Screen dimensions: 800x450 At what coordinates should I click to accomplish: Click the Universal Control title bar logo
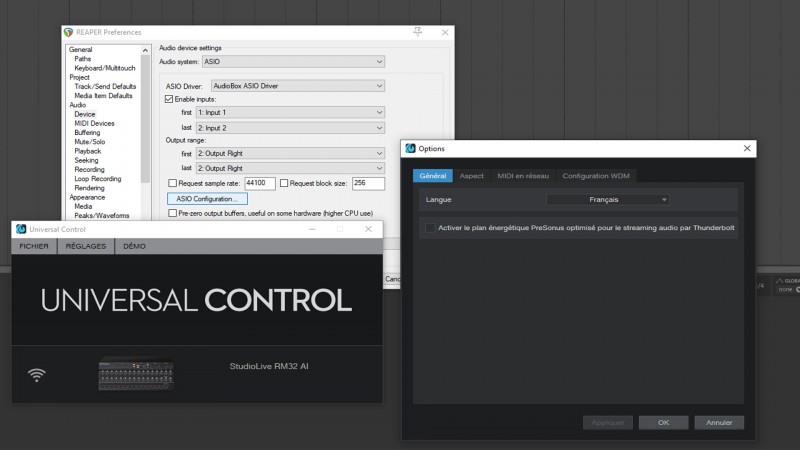tap(21, 229)
